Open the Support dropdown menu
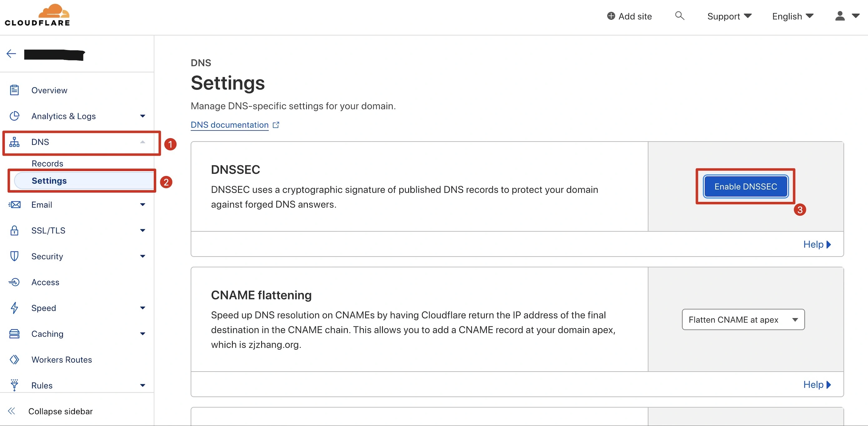Image resolution: width=868 pixels, height=426 pixels. 729,16
